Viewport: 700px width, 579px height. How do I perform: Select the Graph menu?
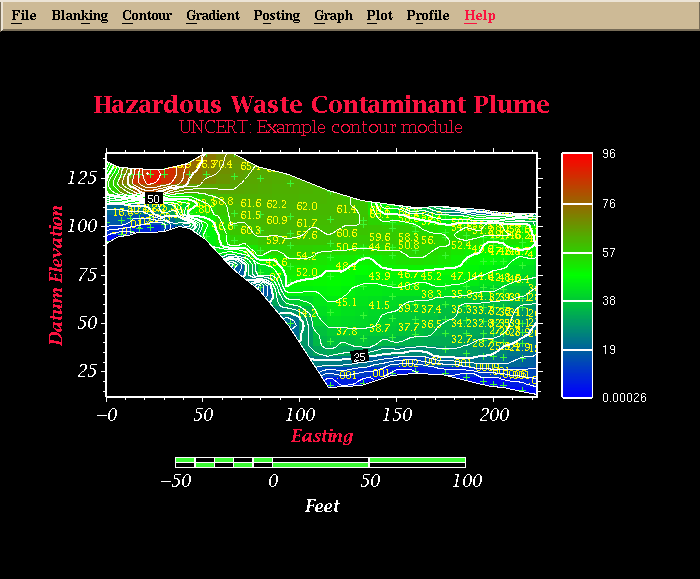pyautogui.click(x=333, y=16)
